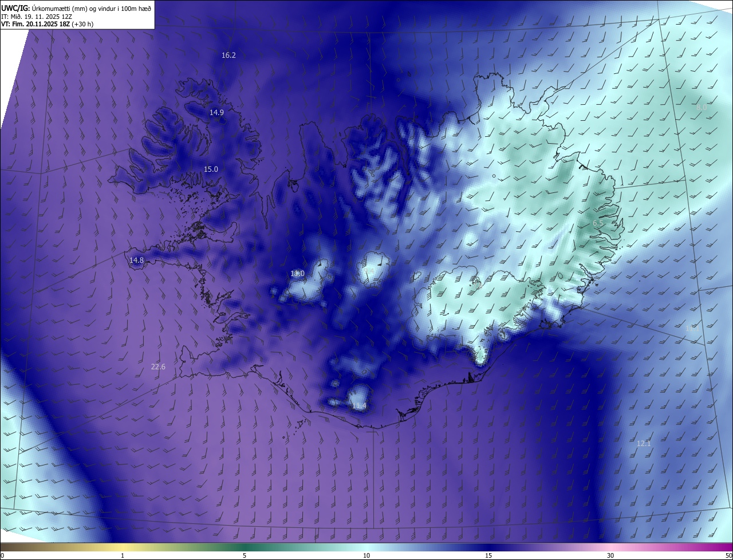Click the 'VT: Fim. 20.11.2025 18Z (+30 h)' line
Image resolution: width=733 pixels, height=560 pixels.
point(48,24)
